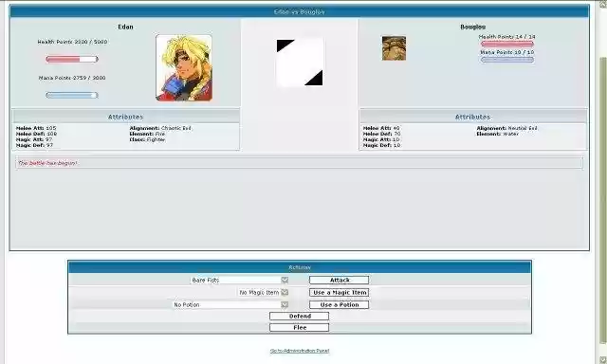Click Use a Magic Item button
The image size is (607, 364).
pos(339,293)
